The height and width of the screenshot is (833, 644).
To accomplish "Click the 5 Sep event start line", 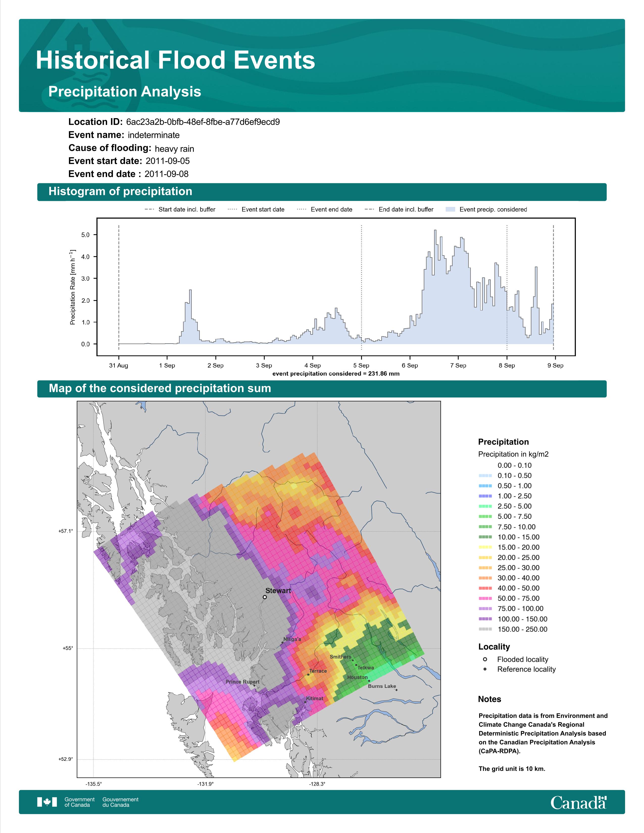I will (x=361, y=287).
